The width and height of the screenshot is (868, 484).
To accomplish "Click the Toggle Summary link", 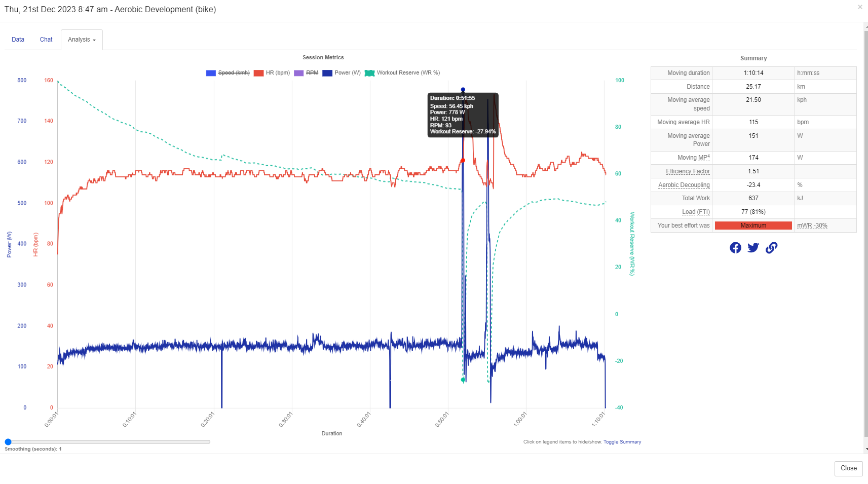I will click(622, 442).
